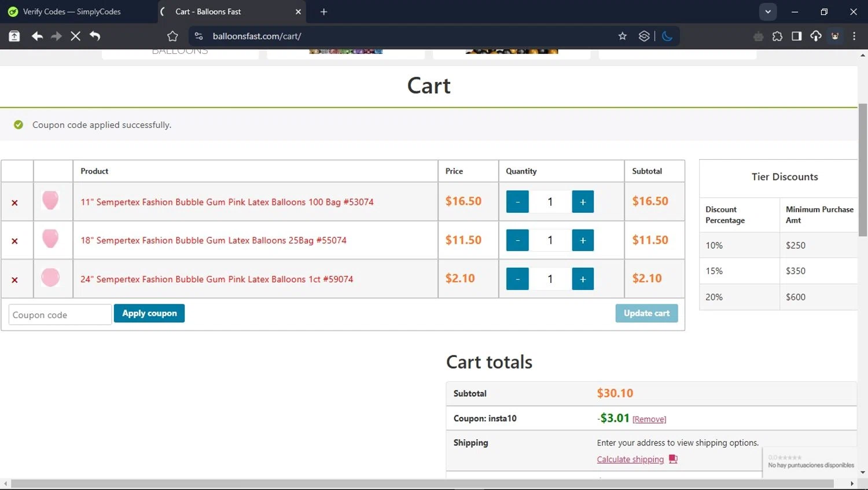Remove the insta10 coupon
The image size is (868, 490).
tap(649, 419)
